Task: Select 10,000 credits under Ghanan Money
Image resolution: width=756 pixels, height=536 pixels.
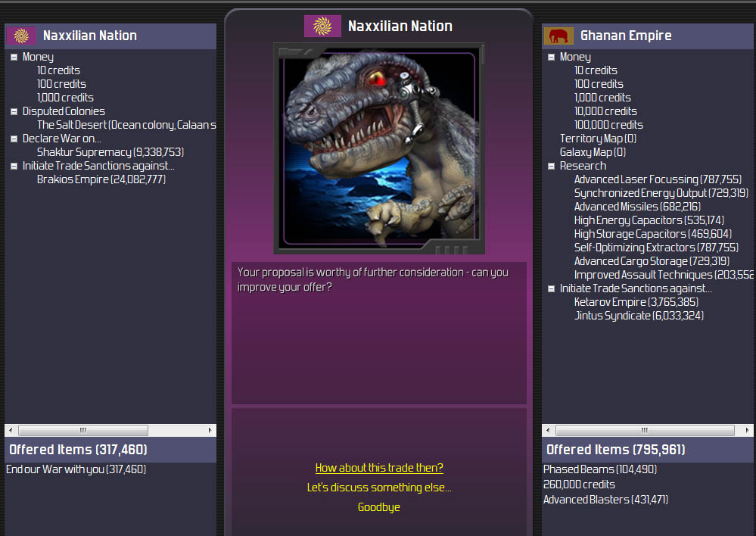Action: click(x=605, y=111)
